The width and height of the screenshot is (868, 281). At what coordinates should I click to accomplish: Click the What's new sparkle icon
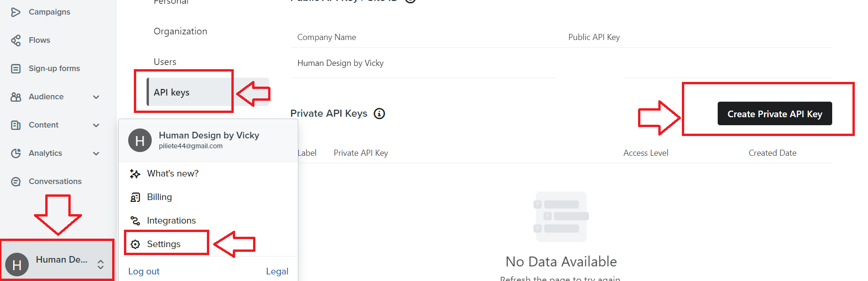(x=135, y=174)
